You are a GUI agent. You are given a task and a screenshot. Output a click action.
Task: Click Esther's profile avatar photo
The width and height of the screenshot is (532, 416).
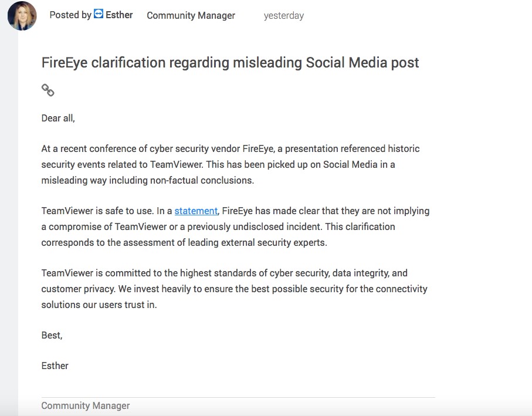(x=22, y=16)
